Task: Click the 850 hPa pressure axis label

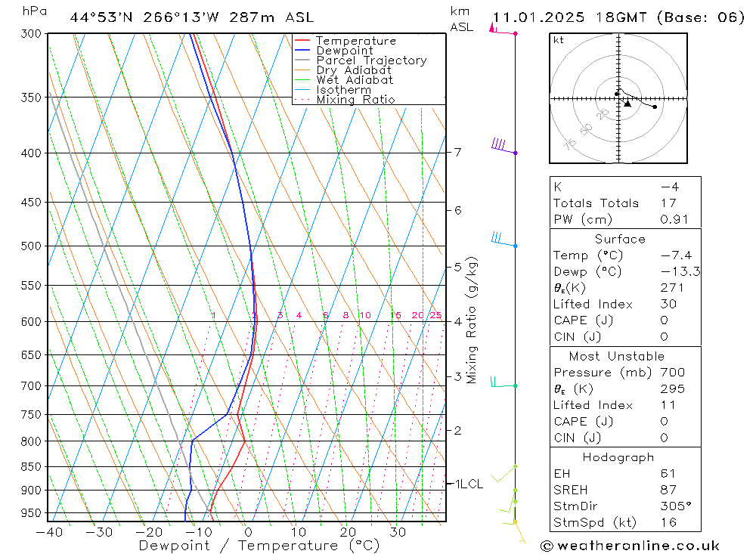Action: (32, 467)
